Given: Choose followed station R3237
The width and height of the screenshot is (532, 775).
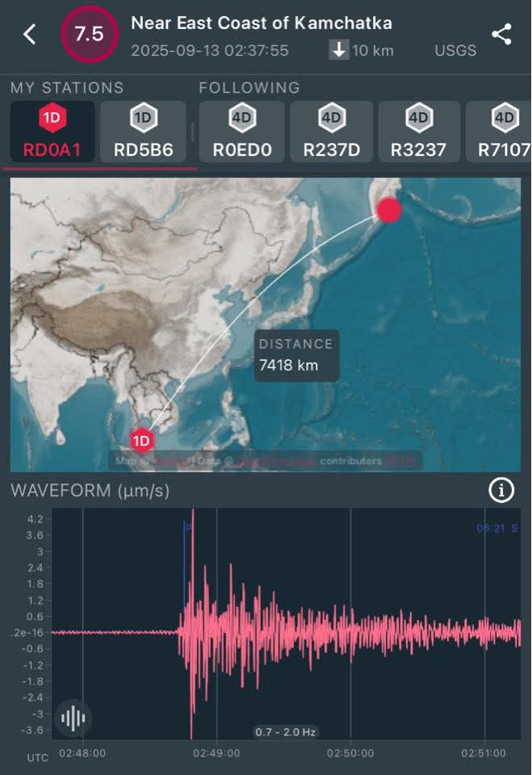Looking at the screenshot, I should point(418,132).
